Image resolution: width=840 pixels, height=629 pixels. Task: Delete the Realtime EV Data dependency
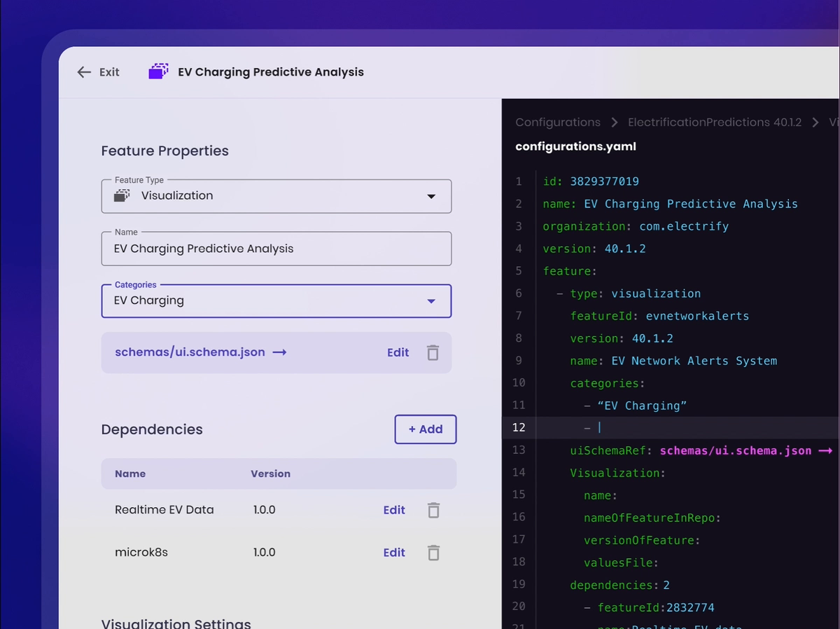coord(433,510)
